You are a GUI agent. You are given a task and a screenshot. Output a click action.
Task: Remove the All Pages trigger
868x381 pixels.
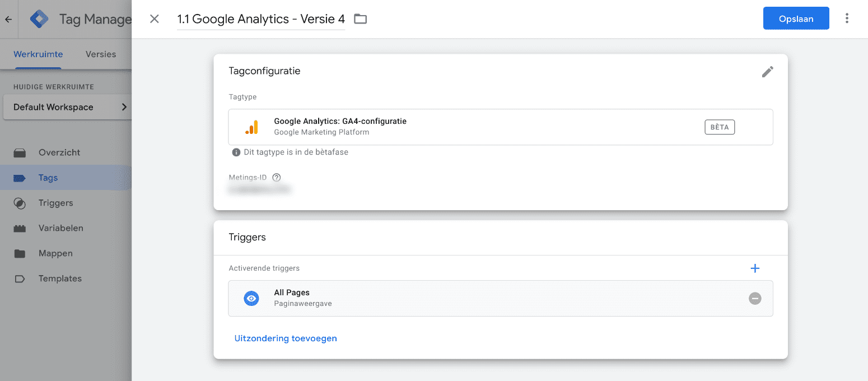[755, 299]
